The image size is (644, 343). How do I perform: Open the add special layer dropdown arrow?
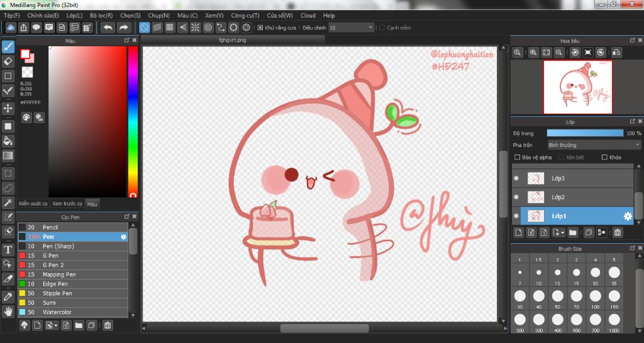tap(562, 232)
